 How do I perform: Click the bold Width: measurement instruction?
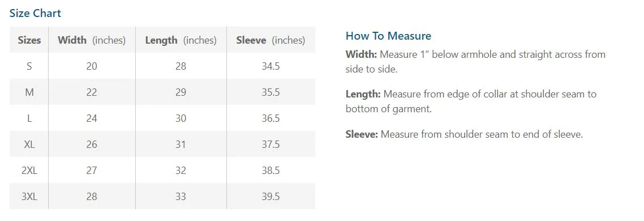point(362,54)
